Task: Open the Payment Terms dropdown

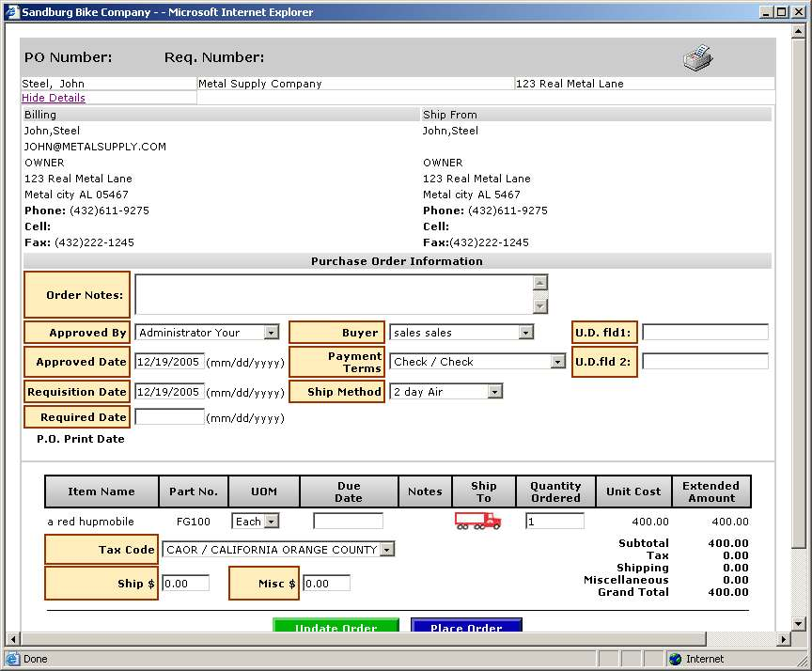Action: click(557, 362)
